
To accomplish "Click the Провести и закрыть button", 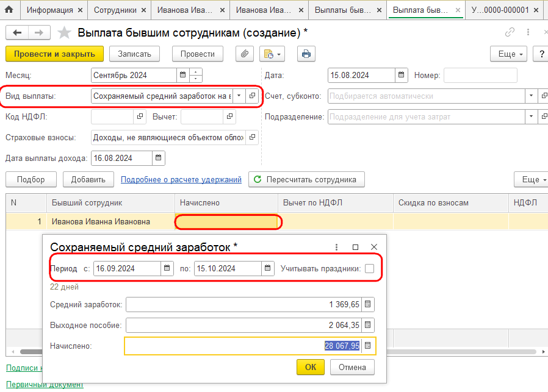I will [54, 54].
